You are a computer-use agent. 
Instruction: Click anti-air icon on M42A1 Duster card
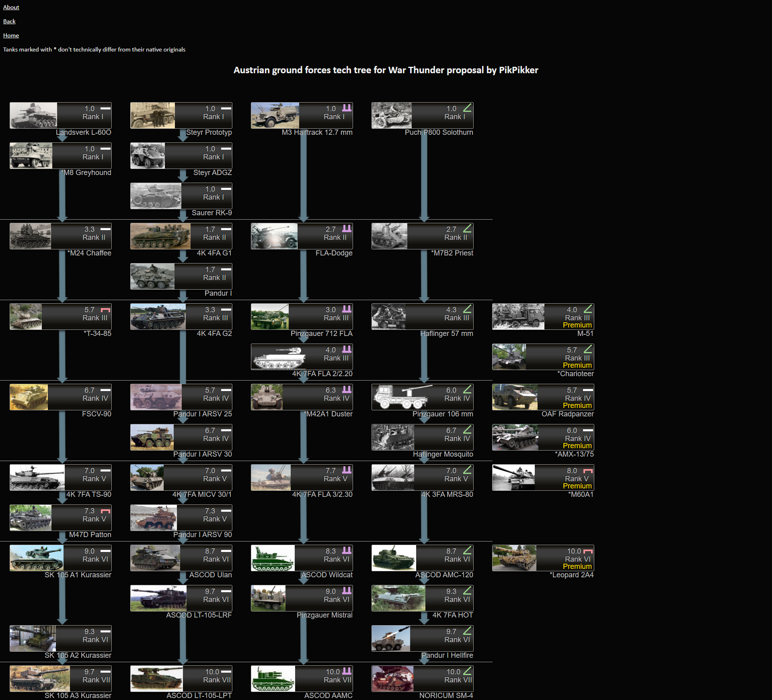click(x=347, y=389)
